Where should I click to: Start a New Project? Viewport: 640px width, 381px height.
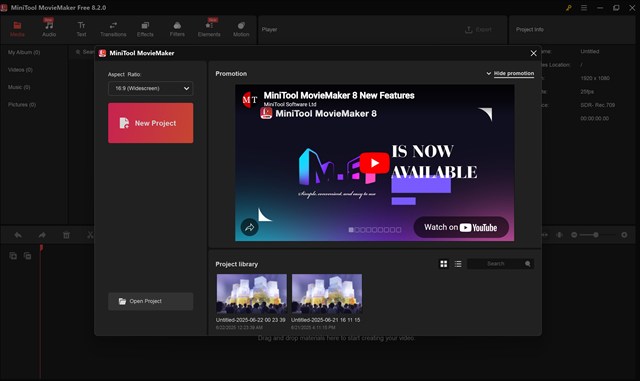(x=151, y=123)
